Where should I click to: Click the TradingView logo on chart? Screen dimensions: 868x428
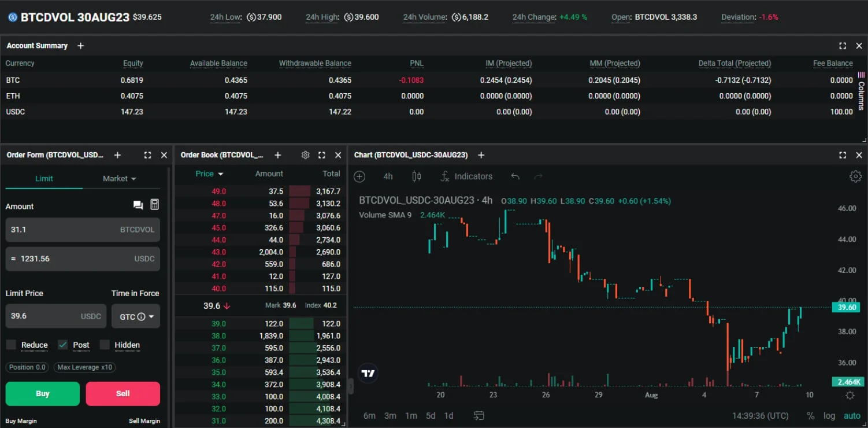(368, 374)
